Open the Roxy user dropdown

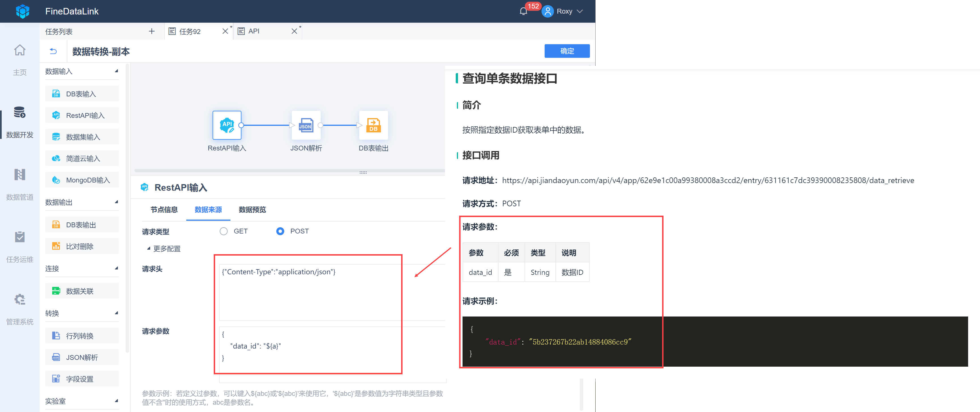coord(564,11)
